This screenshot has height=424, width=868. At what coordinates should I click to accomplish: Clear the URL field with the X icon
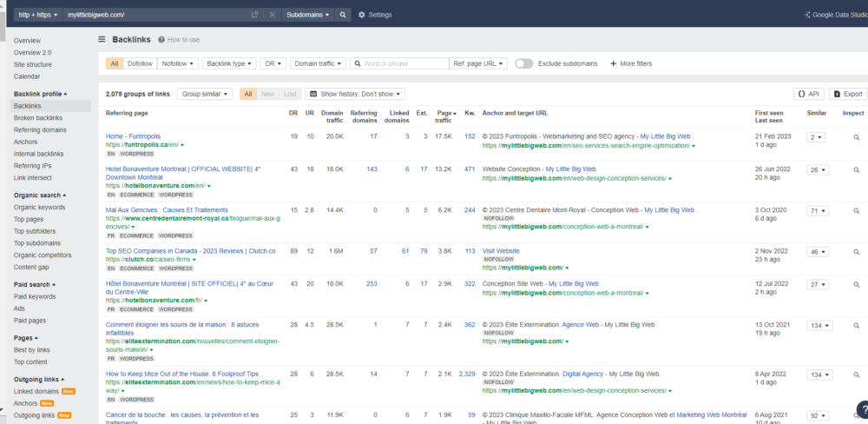pos(272,15)
